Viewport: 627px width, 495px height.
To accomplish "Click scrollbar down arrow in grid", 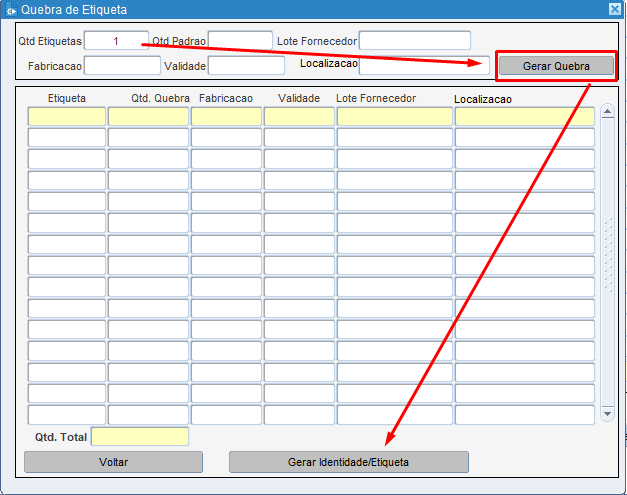I will point(606,413).
